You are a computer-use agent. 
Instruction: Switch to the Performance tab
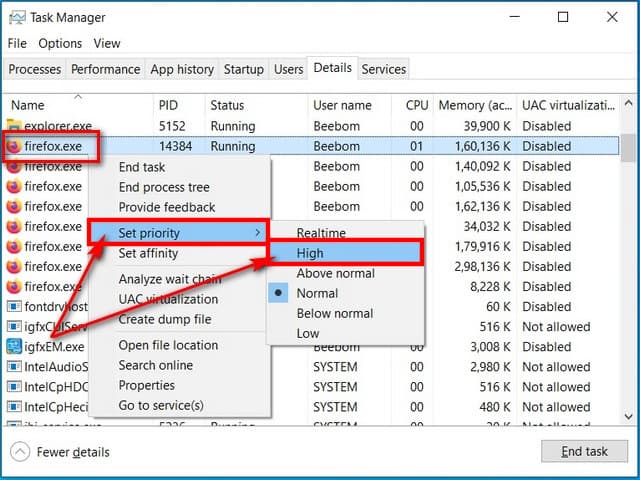click(105, 69)
